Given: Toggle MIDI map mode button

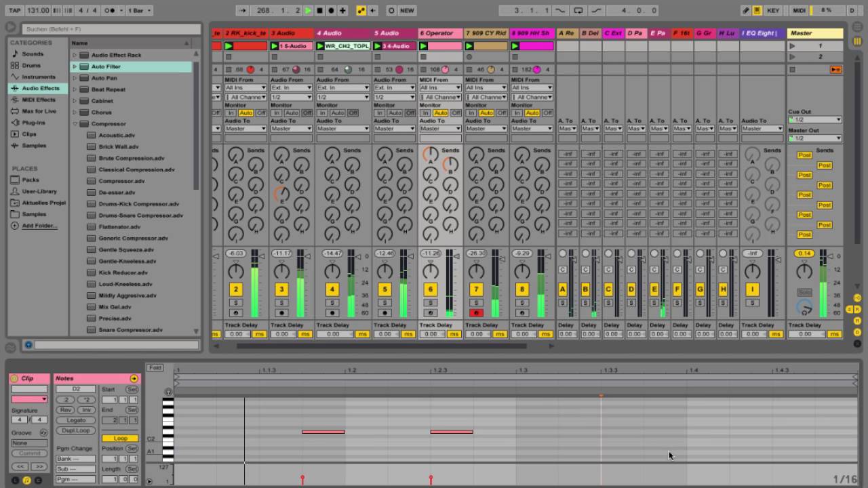Looking at the screenshot, I should 800,10.
